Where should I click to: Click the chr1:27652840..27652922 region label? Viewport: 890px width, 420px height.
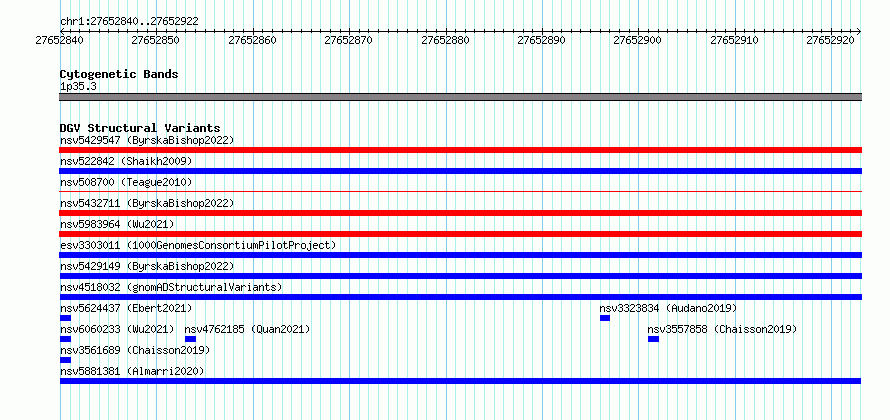click(129, 22)
